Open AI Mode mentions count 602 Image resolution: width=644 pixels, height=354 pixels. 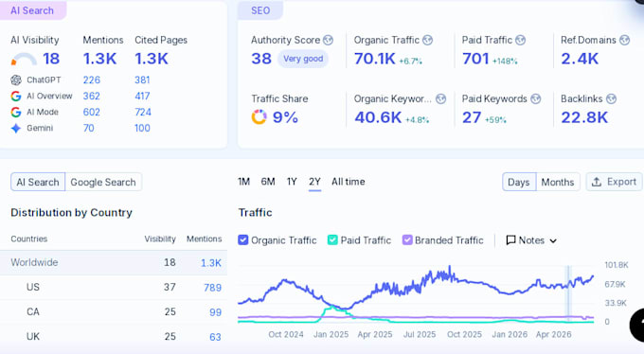[92, 112]
